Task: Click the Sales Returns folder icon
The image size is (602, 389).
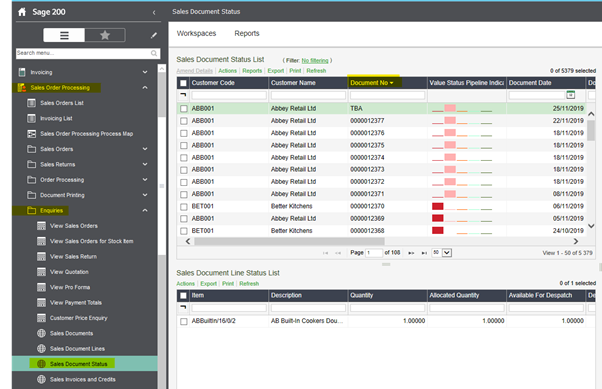Action: tap(31, 164)
